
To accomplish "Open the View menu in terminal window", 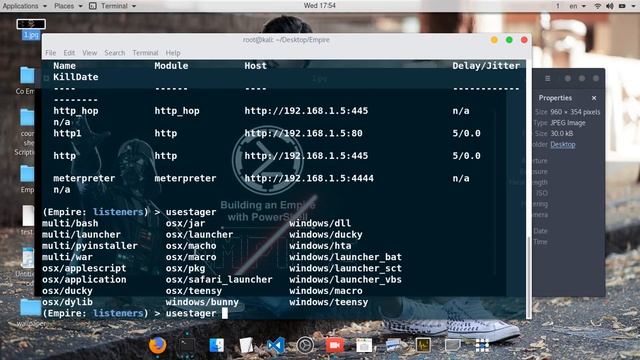I will tap(89, 53).
